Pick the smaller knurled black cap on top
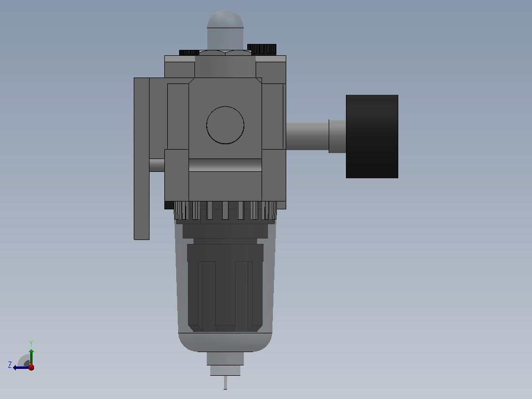532x399 pixels. 189,53
